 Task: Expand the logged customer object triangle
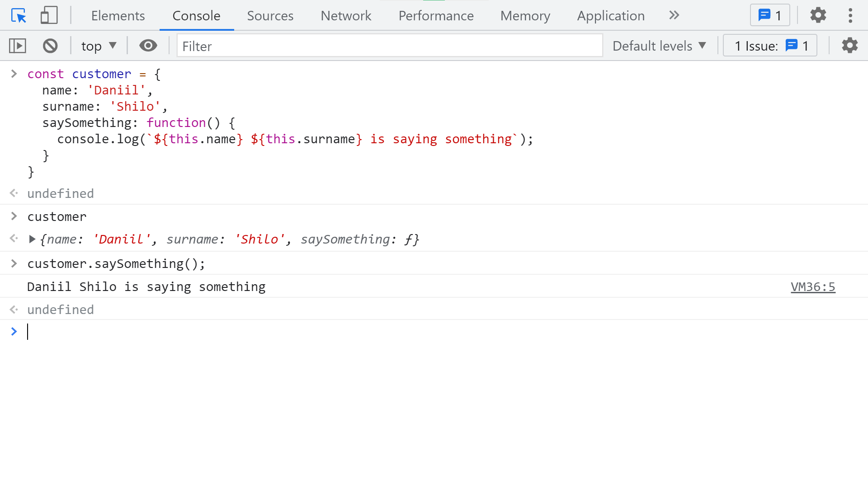tap(32, 239)
